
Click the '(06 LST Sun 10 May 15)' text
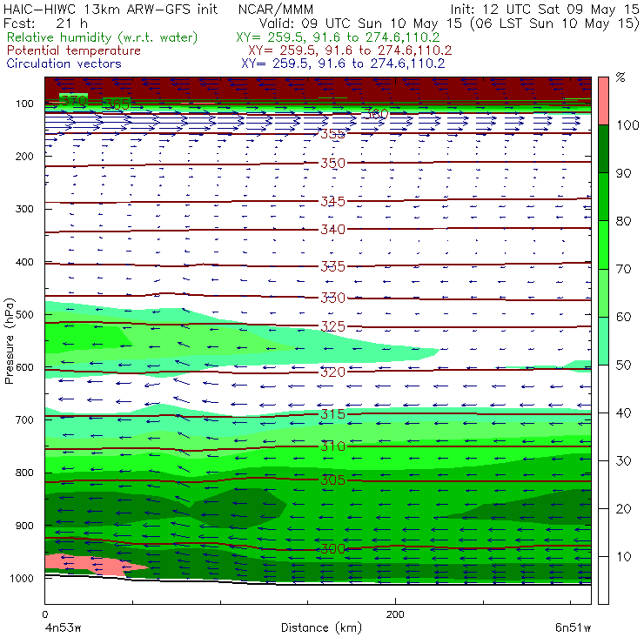click(554, 23)
